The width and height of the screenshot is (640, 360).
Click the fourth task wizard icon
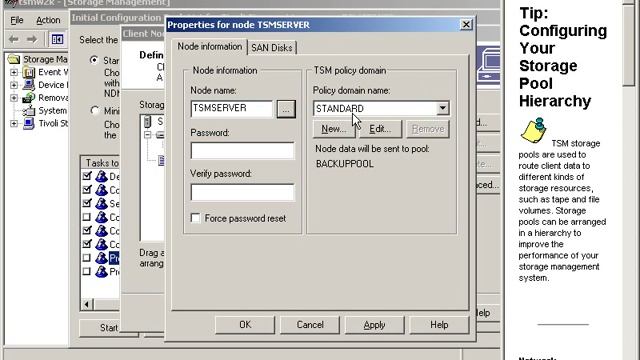(x=101, y=217)
